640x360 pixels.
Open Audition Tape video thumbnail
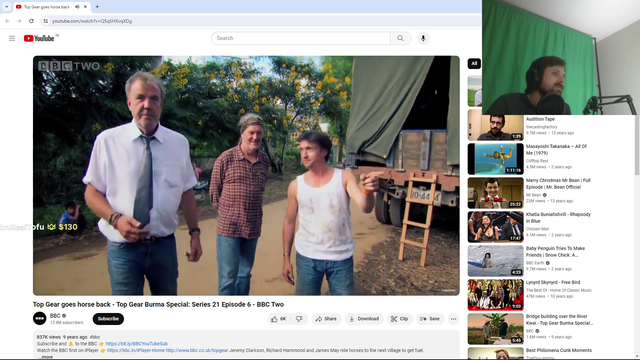(x=496, y=128)
